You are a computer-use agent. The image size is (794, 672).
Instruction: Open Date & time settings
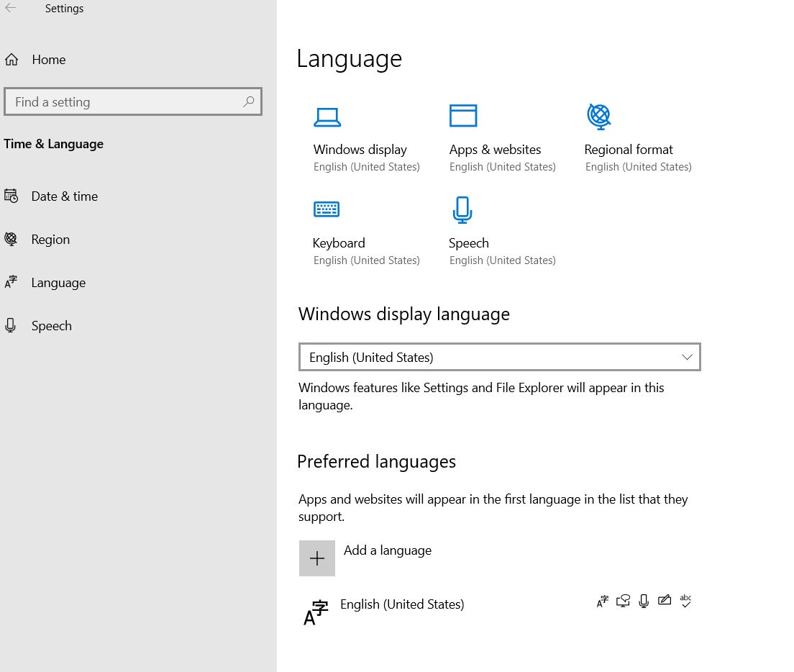tap(64, 196)
